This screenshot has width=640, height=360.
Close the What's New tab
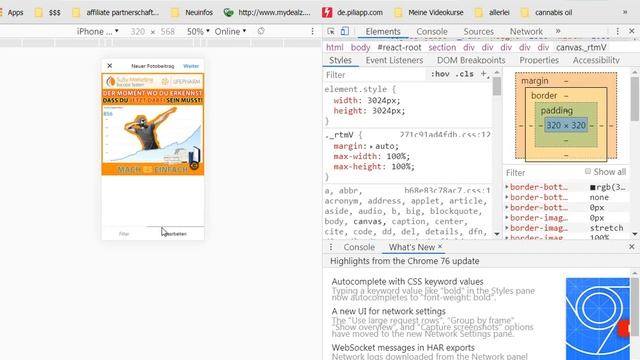click(x=440, y=247)
